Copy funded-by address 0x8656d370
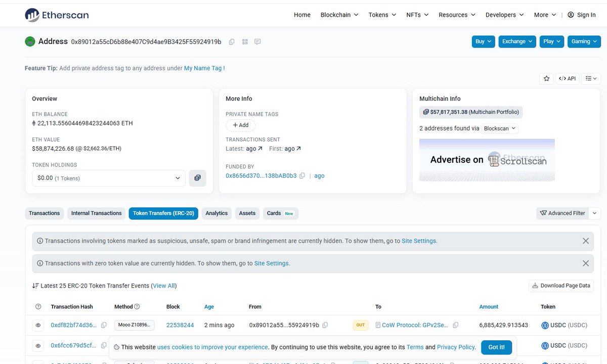 [x=302, y=176]
